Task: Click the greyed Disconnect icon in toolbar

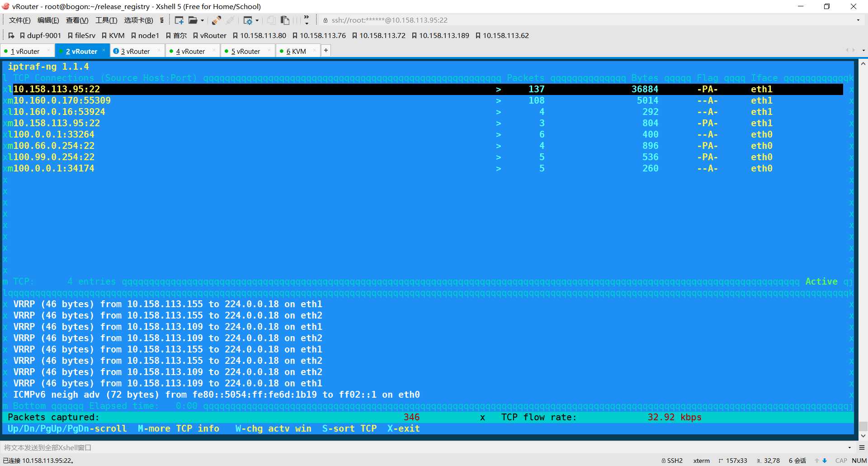Action: (230, 20)
